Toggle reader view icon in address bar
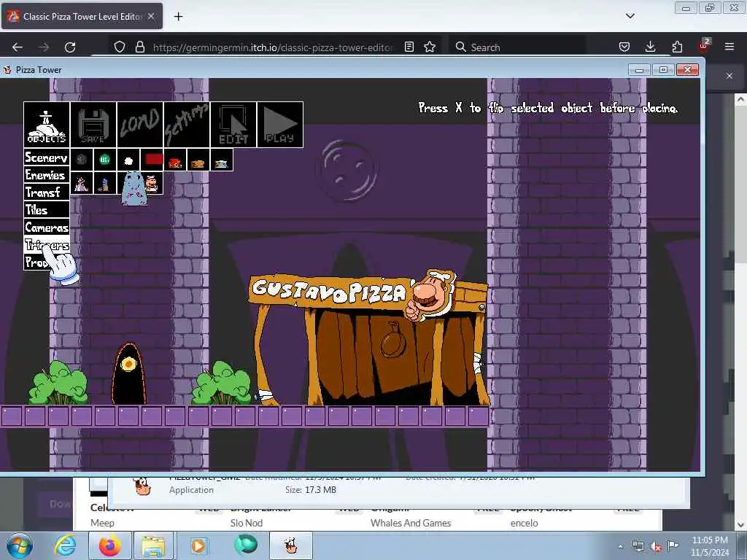 point(409,47)
